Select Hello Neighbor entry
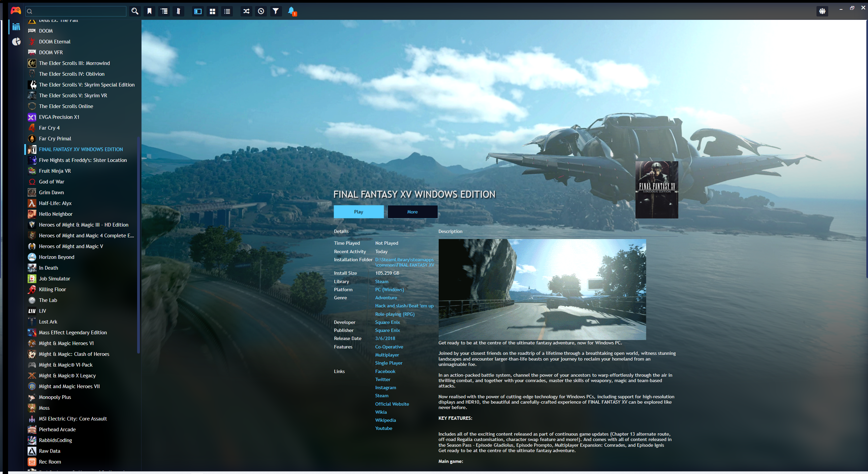 (83, 214)
